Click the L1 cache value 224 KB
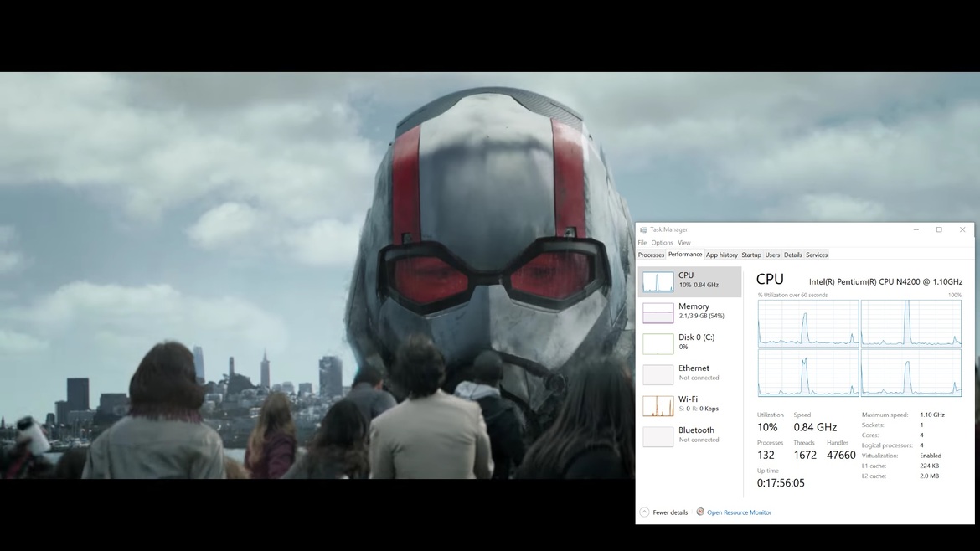 (930, 466)
